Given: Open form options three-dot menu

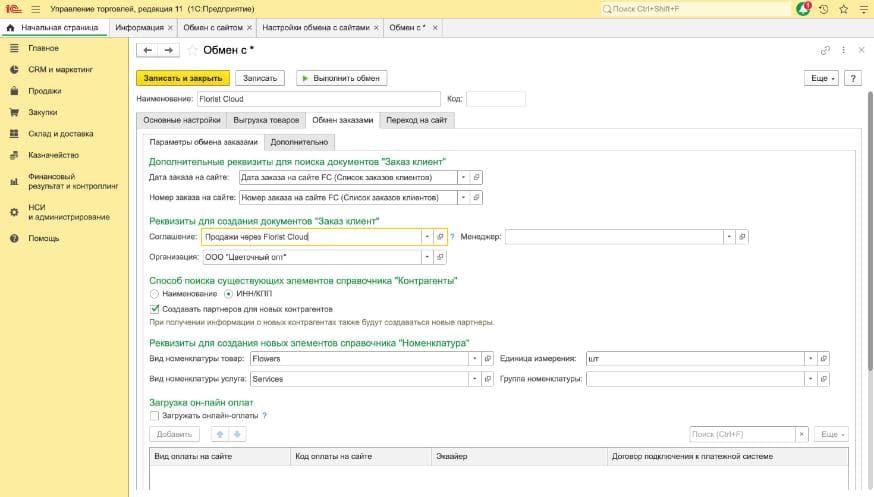Looking at the screenshot, I should coord(843,50).
